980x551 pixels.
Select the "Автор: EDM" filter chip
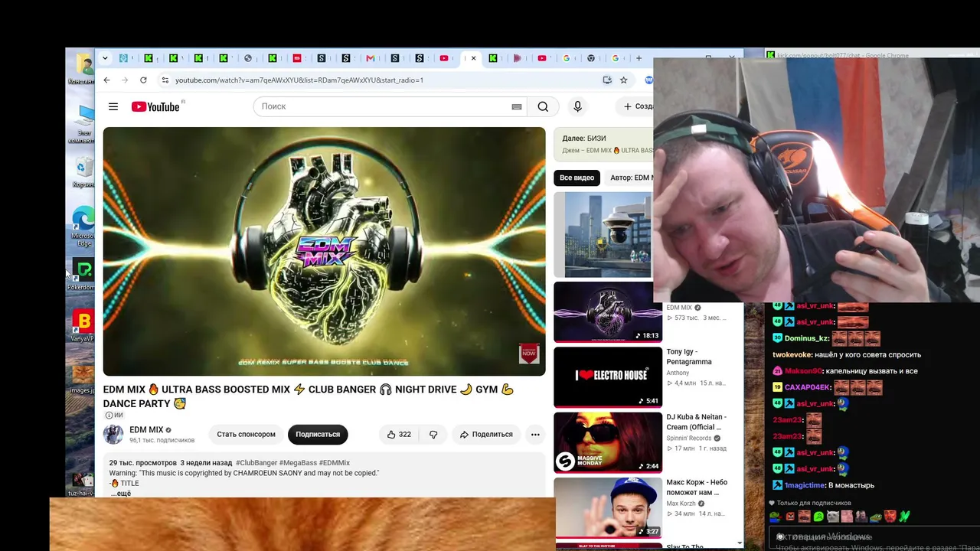pyautogui.click(x=630, y=178)
